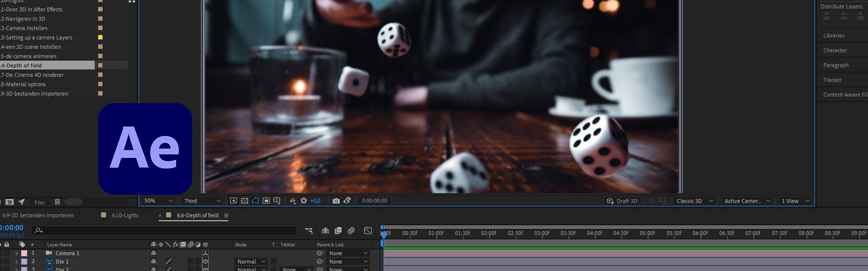The image size is (868, 271).
Task: Open the 50% magnification dropdown
Action: coord(158,201)
